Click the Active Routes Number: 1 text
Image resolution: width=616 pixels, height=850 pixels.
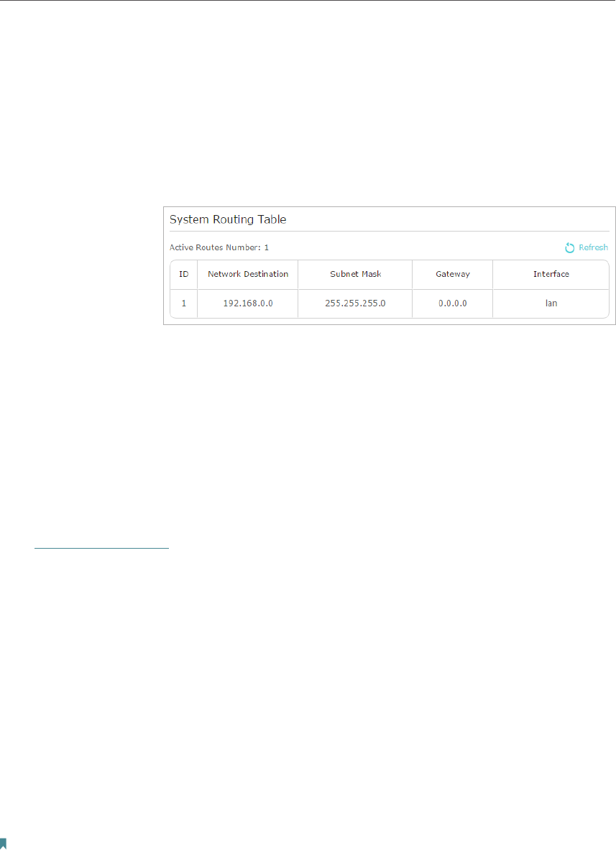pyautogui.click(x=219, y=247)
